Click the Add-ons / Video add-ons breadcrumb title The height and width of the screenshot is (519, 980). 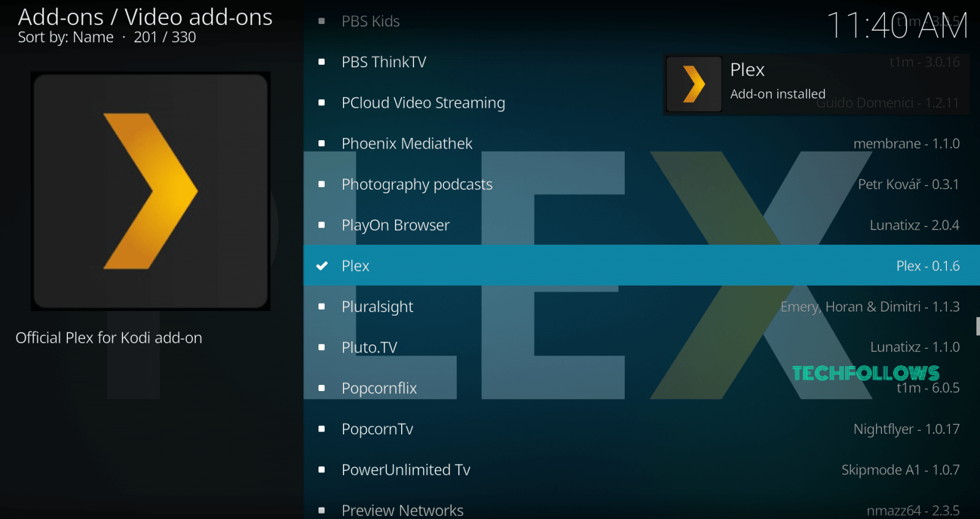click(145, 17)
